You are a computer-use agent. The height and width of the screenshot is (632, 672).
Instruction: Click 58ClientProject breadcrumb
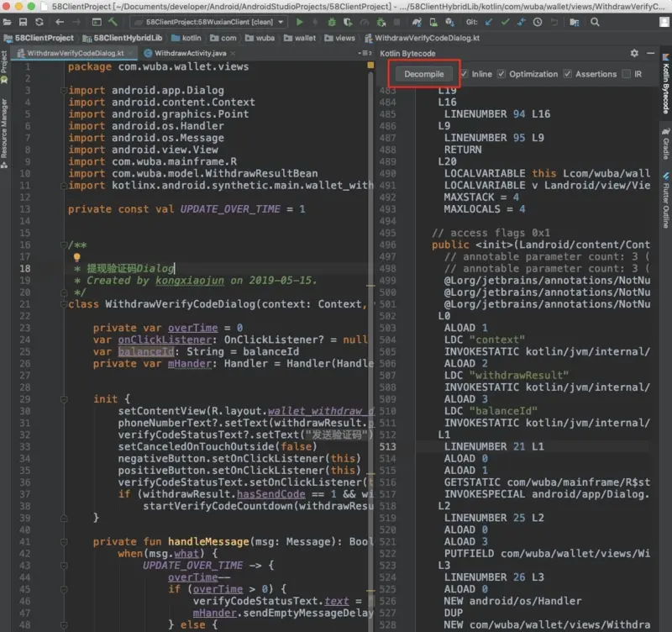click(x=39, y=38)
